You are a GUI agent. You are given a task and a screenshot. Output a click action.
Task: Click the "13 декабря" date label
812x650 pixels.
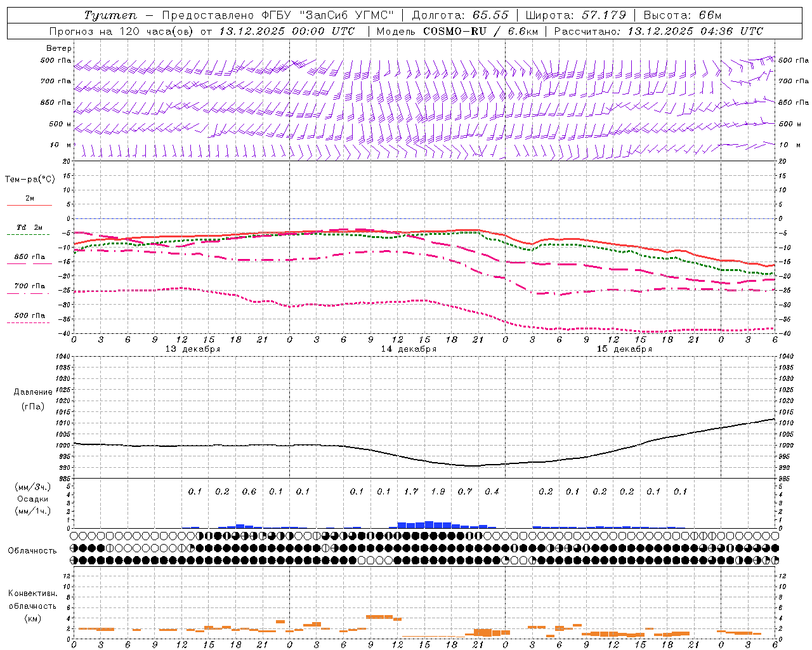(x=193, y=349)
